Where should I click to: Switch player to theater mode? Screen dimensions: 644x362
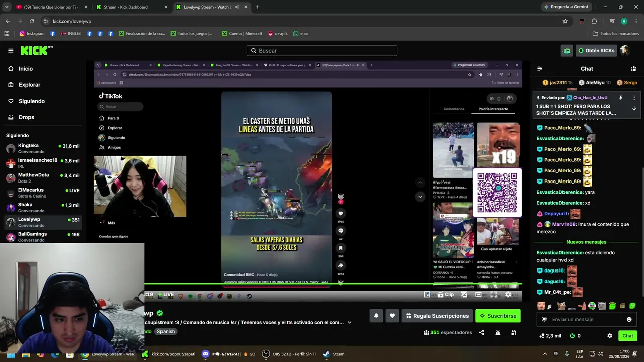[x=478, y=295]
